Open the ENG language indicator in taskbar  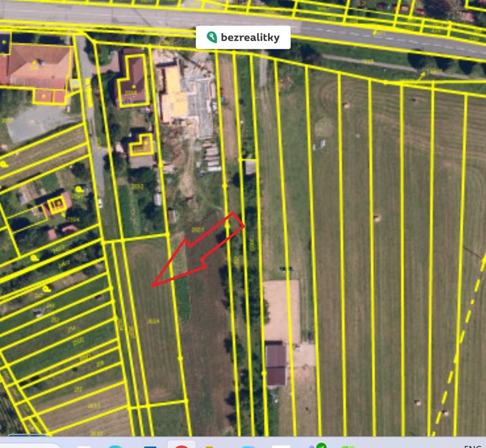[x=473, y=445]
